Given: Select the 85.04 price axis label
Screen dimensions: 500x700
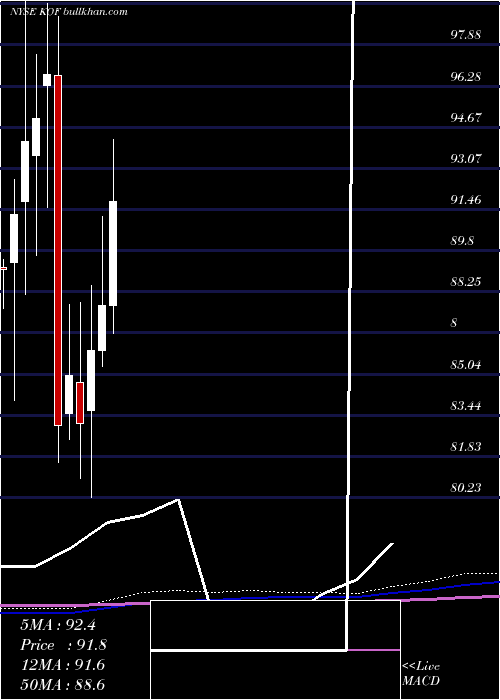Looking at the screenshot, I should (x=466, y=365).
